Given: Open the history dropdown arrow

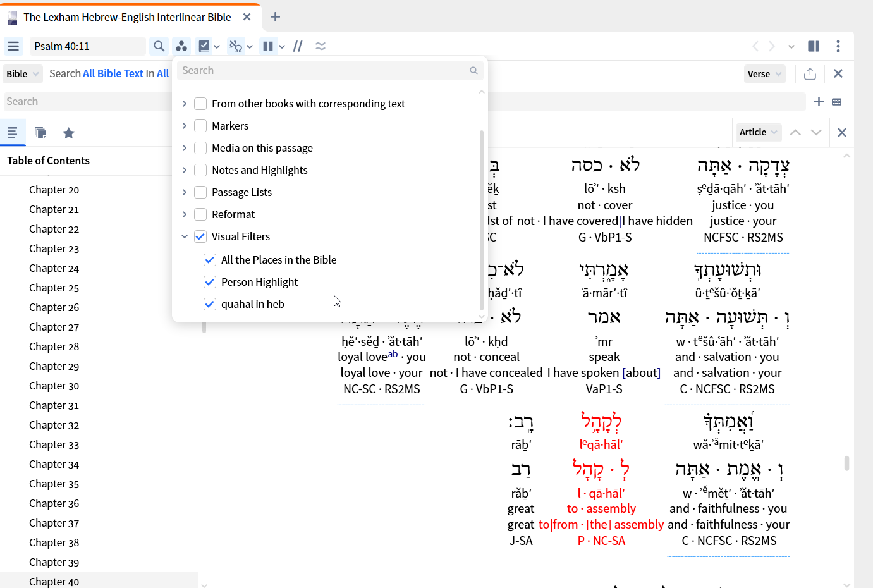Looking at the screenshot, I should pos(791,47).
